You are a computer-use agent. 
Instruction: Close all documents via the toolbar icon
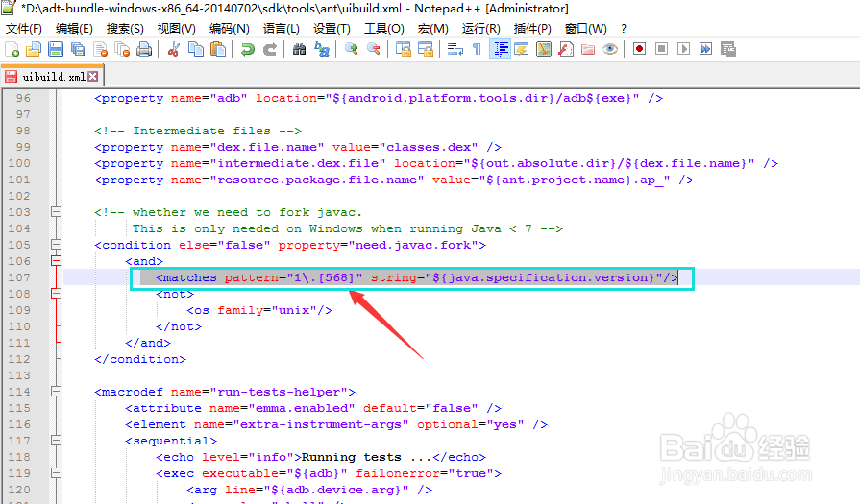(x=122, y=49)
